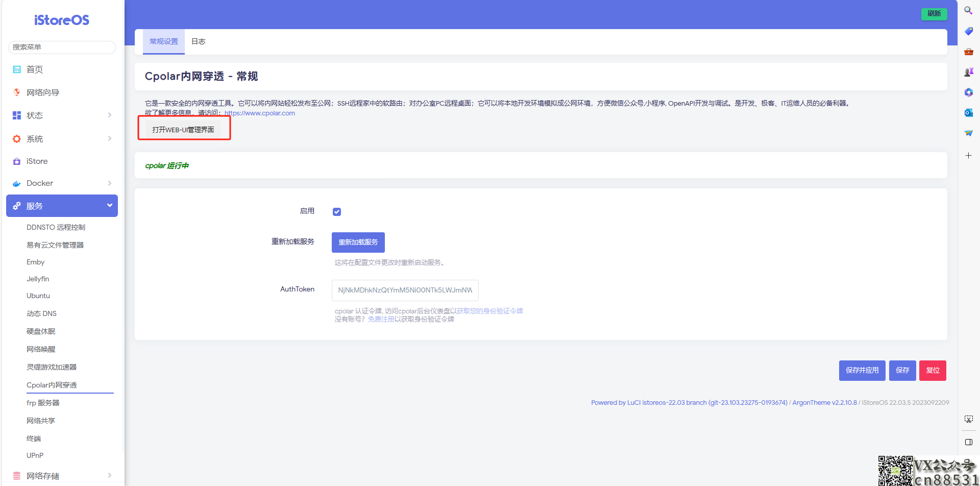Click the red 复位 button
Image resolution: width=980 pixels, height=486 pixels.
pos(933,371)
